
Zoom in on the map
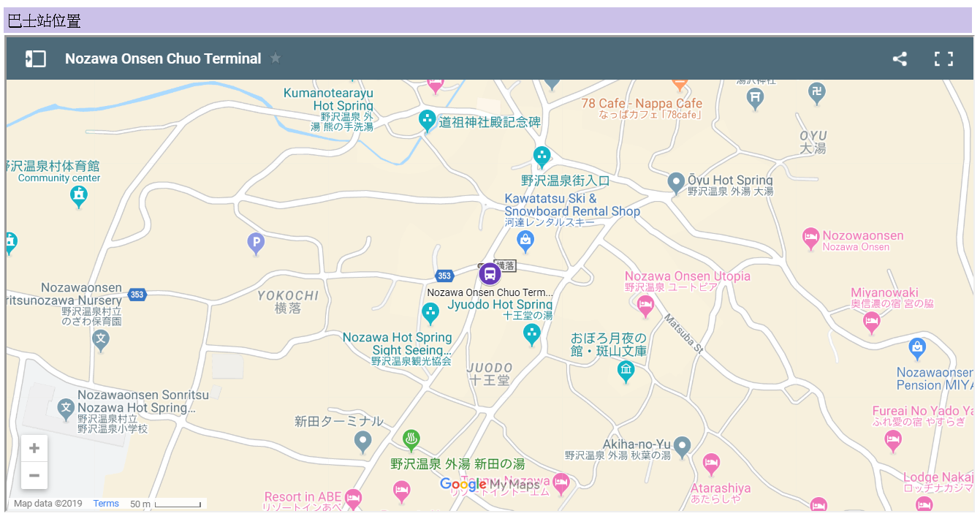click(34, 448)
